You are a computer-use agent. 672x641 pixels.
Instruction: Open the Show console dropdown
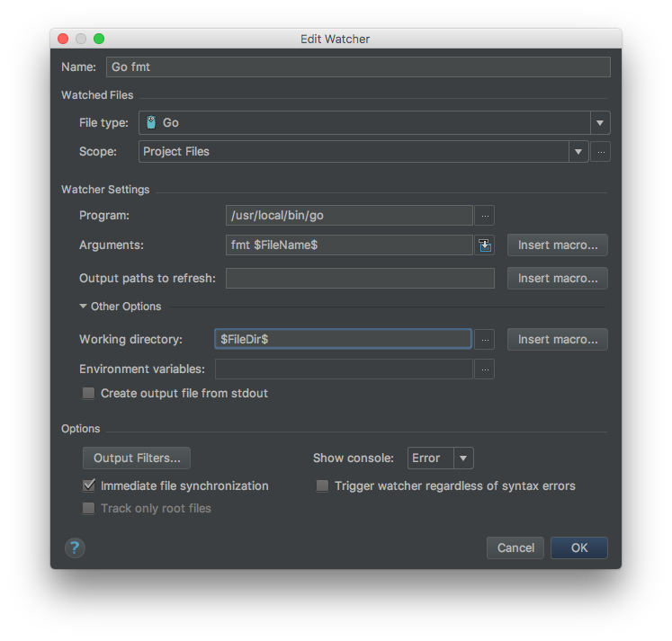[462, 458]
